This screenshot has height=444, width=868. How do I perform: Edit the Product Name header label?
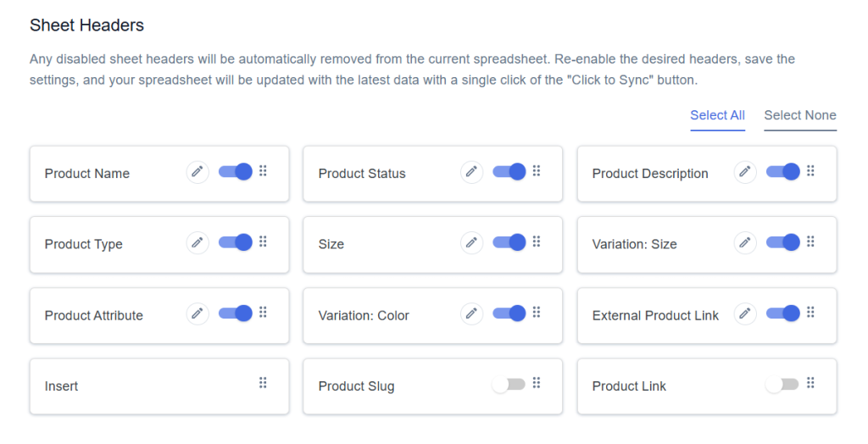coord(198,172)
